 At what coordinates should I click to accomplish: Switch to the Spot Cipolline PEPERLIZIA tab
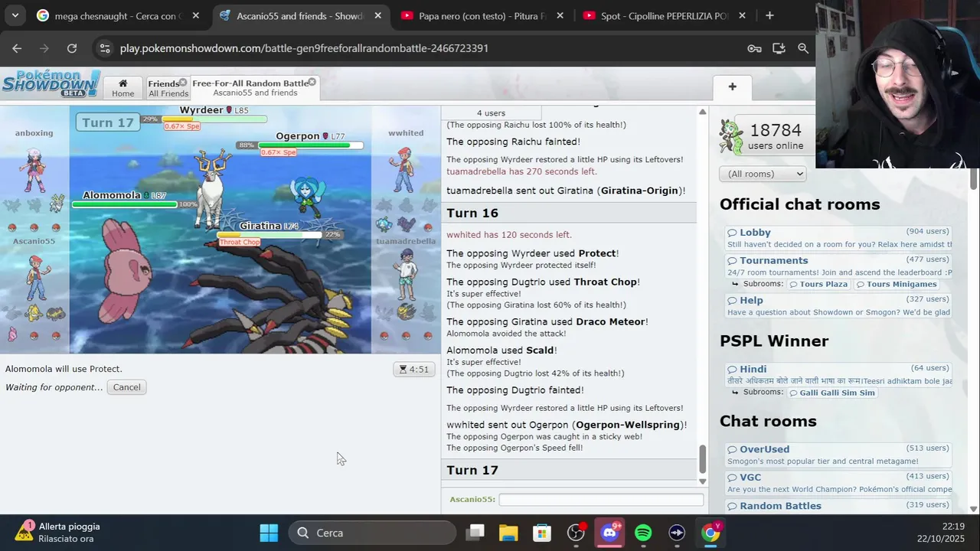point(665,15)
